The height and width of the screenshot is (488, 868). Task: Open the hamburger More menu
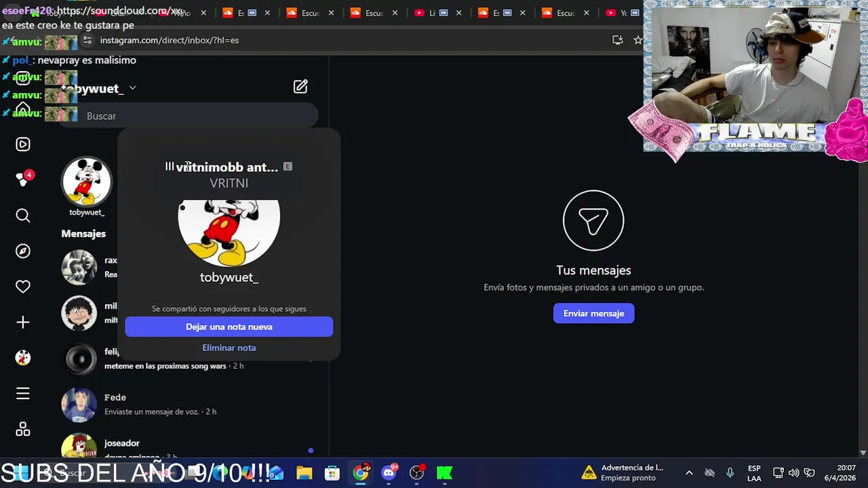click(23, 394)
